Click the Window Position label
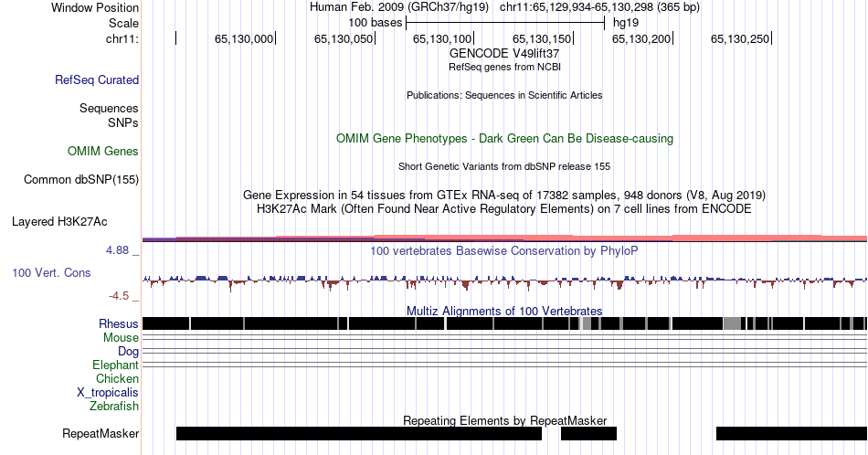The height and width of the screenshot is (455, 868). [95, 7]
